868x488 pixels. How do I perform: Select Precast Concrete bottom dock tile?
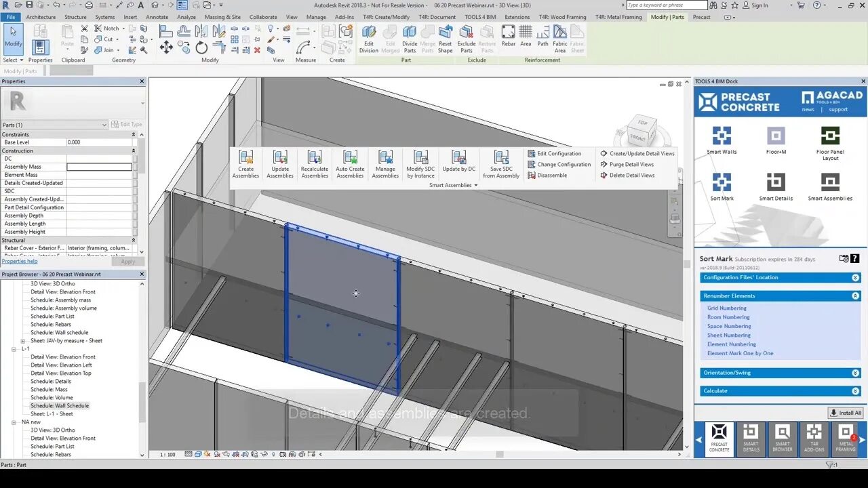tap(719, 438)
